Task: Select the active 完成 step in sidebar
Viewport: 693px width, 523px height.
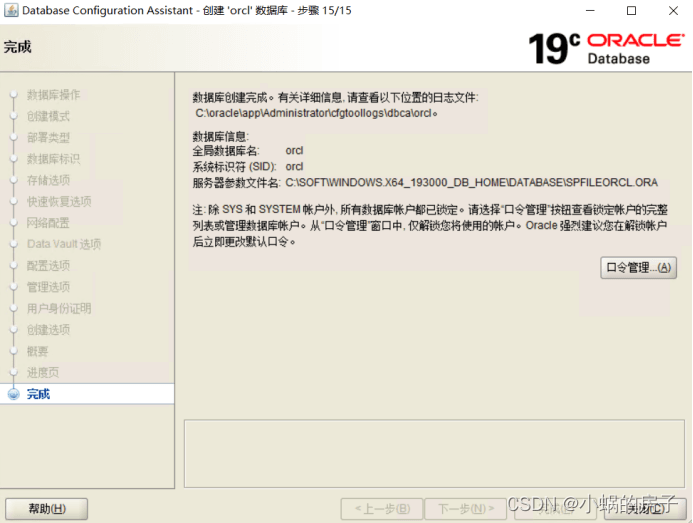Action: point(87,393)
